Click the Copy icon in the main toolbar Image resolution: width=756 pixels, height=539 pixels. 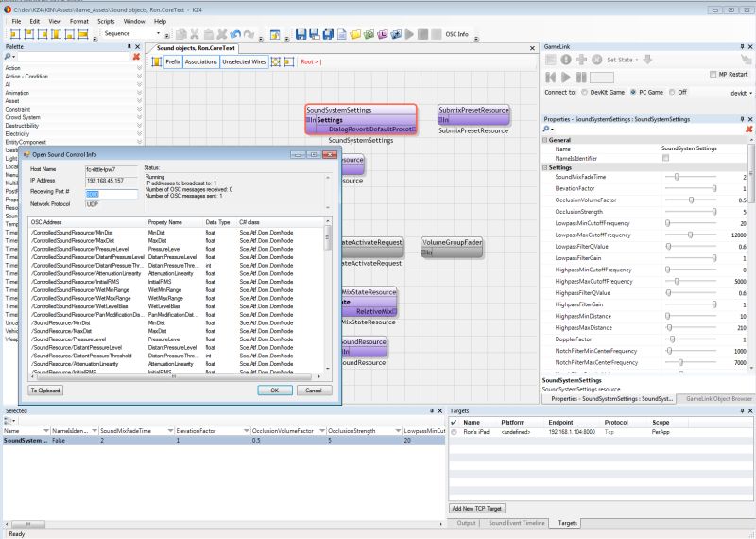[x=181, y=34]
